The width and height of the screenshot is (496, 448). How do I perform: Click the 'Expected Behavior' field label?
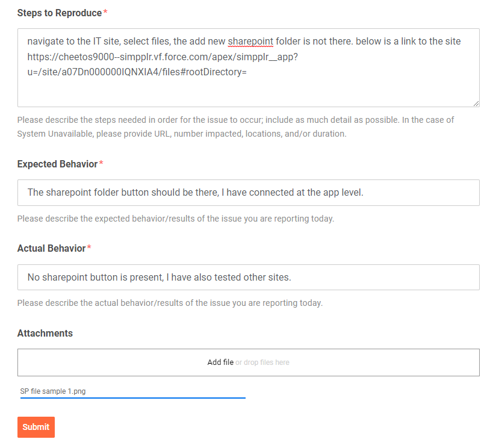point(57,164)
